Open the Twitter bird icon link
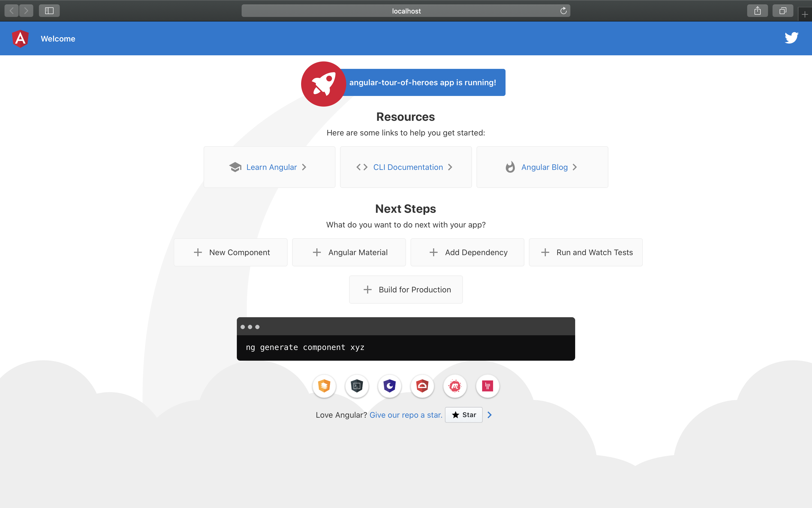 [791, 38]
